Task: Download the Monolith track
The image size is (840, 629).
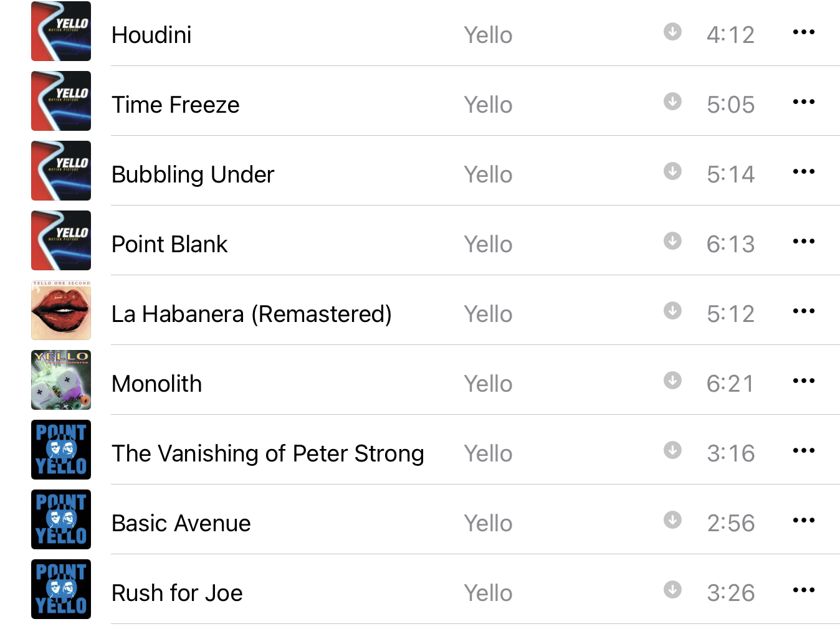Action: 672,380
